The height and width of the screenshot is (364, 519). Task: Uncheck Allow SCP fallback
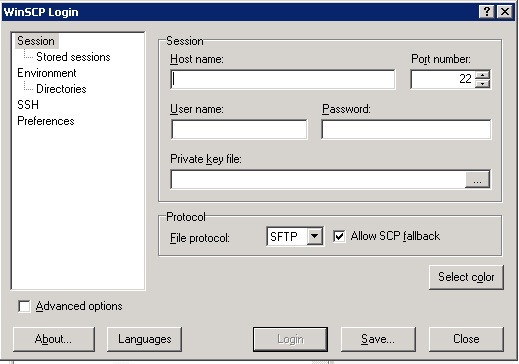(339, 236)
